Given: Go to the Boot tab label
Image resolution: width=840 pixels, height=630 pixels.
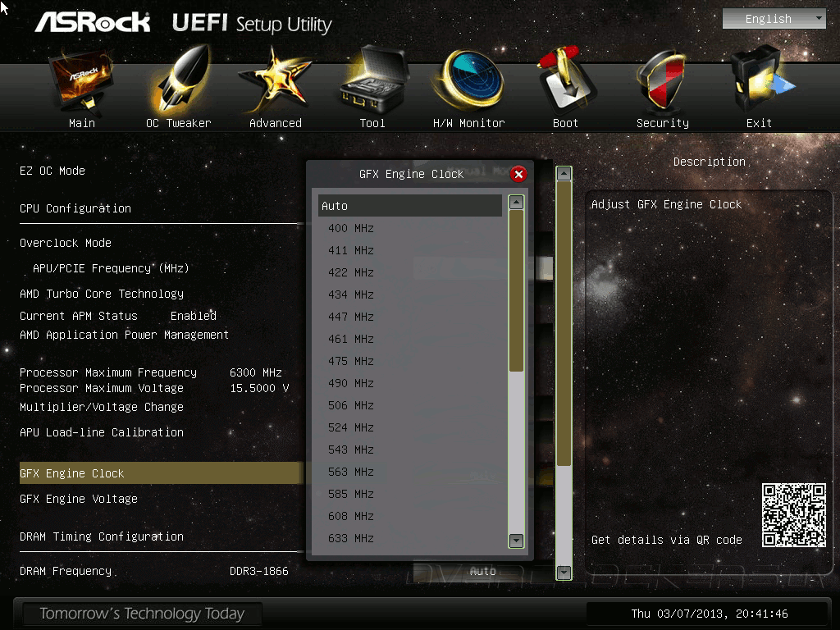Looking at the screenshot, I should coord(565,123).
